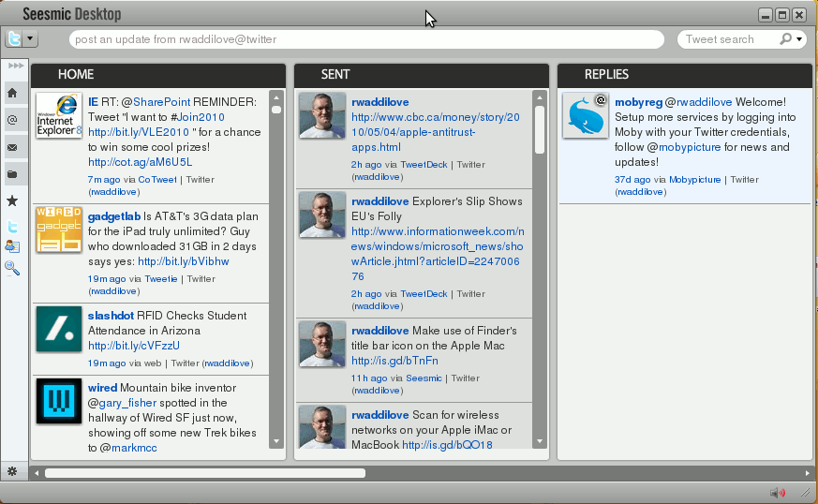Select the SENT column header
This screenshot has width=818, height=504.
(x=335, y=74)
